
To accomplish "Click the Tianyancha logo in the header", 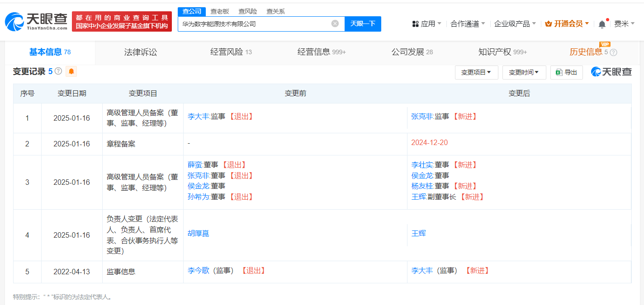I will tap(36, 21).
